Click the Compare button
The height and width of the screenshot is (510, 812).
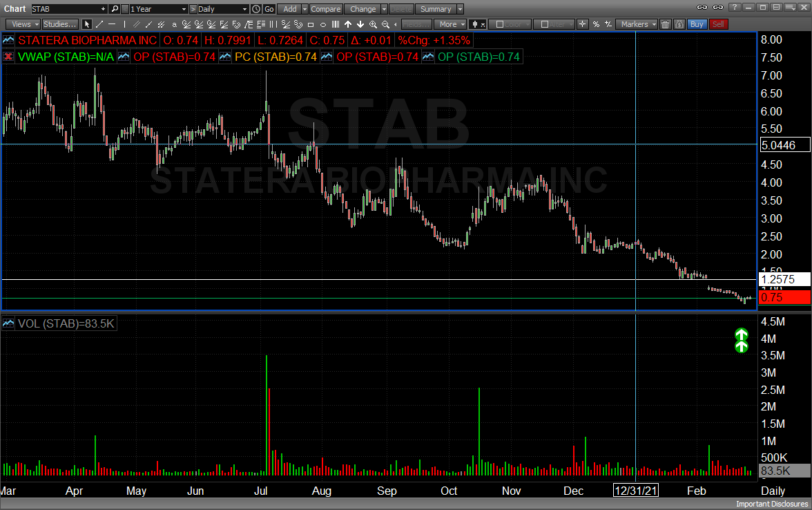tap(326, 9)
